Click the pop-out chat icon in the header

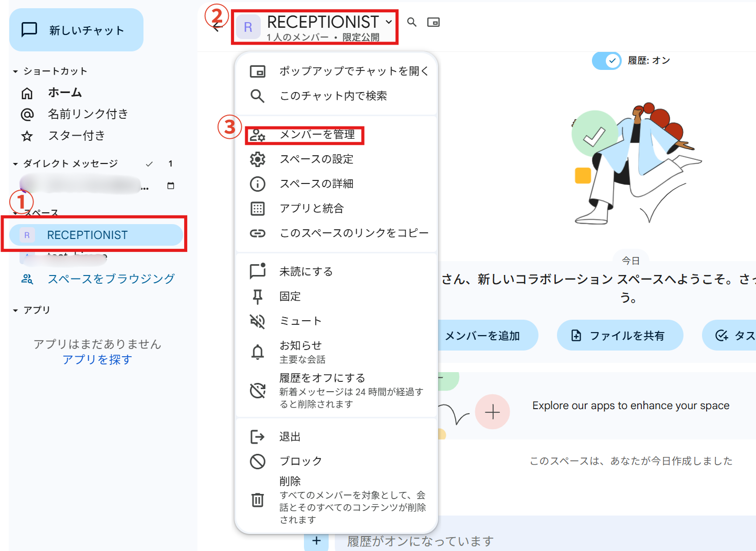point(433,22)
